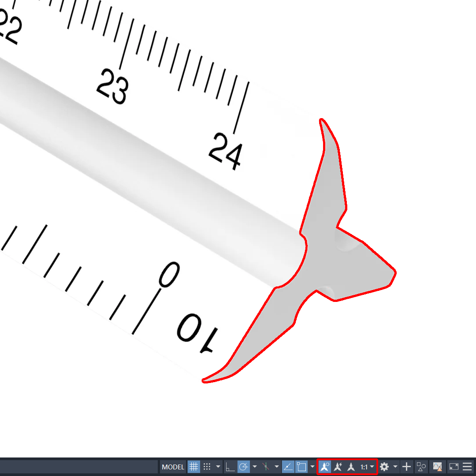
Task: Expand the isometric drafting plane dropdown
Action: (276, 467)
